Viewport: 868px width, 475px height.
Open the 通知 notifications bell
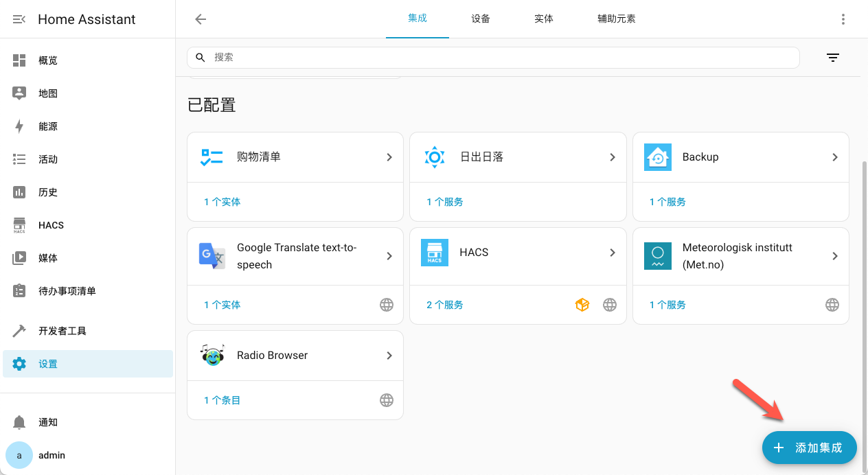[48, 422]
